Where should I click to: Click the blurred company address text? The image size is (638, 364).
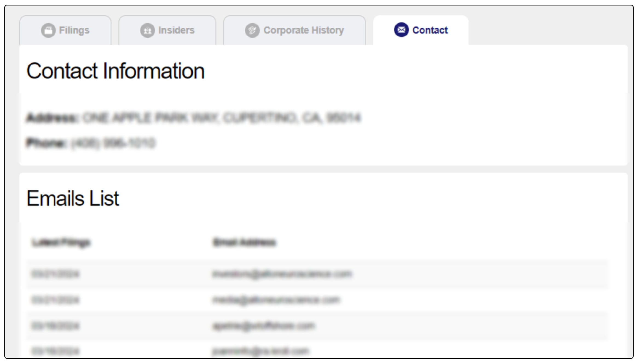(221, 118)
